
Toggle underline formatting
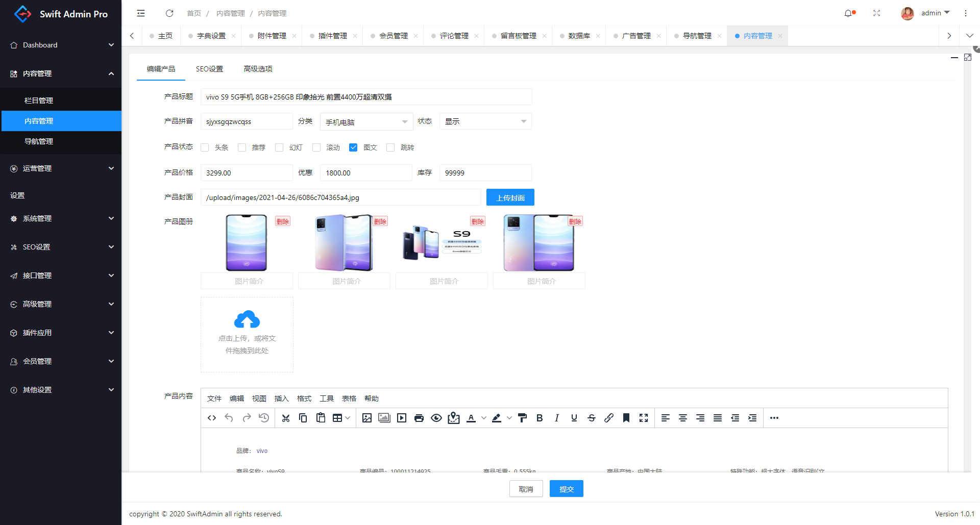pyautogui.click(x=574, y=418)
